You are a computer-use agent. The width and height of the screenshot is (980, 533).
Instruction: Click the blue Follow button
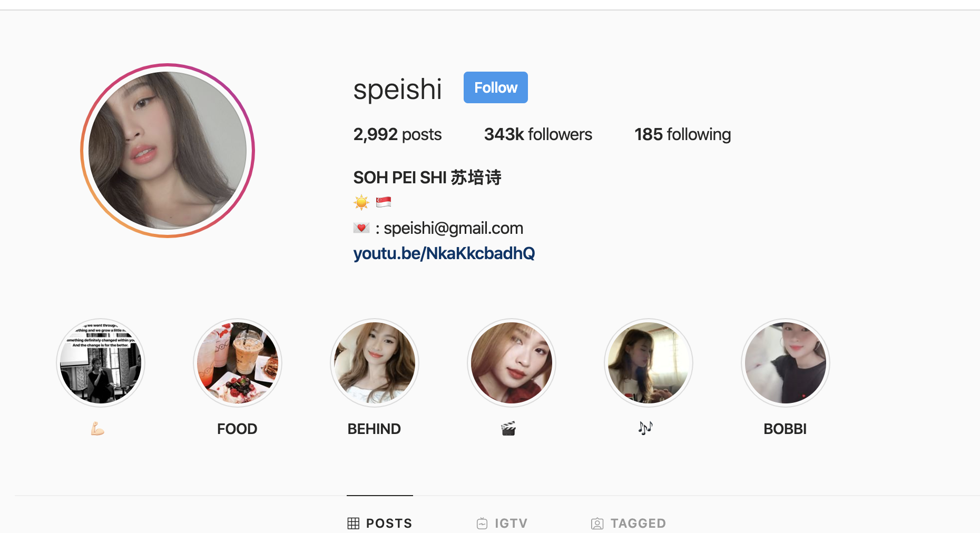[495, 87]
